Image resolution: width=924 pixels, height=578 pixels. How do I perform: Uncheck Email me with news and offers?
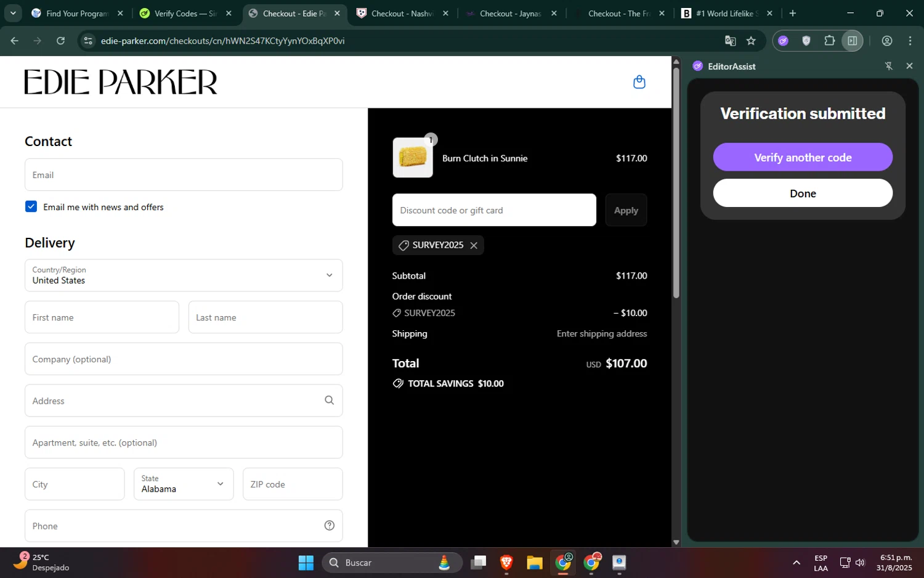[31, 206]
